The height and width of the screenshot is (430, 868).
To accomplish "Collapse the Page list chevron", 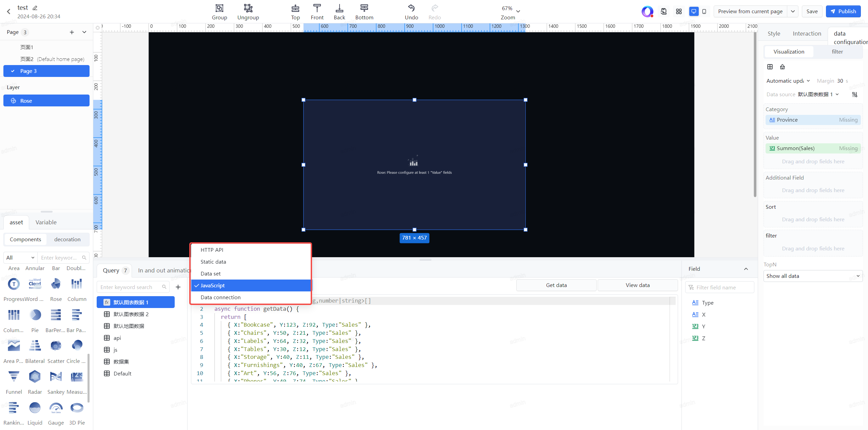I will pos(84,32).
